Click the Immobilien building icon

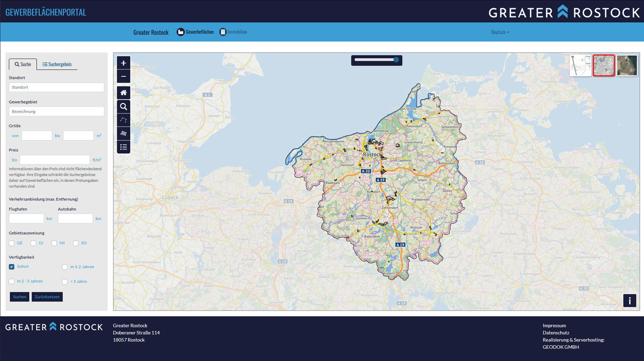[223, 32]
